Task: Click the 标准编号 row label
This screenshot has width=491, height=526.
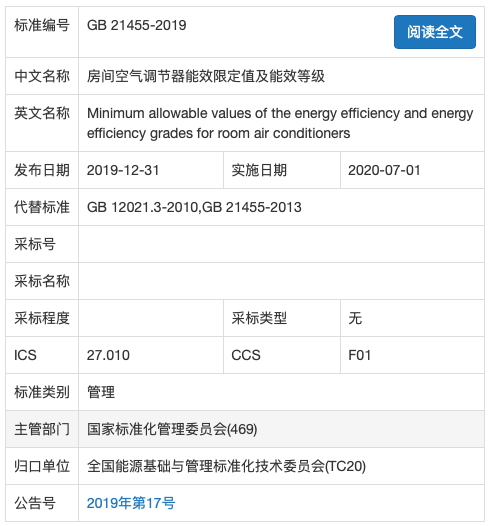Action: tap(42, 25)
